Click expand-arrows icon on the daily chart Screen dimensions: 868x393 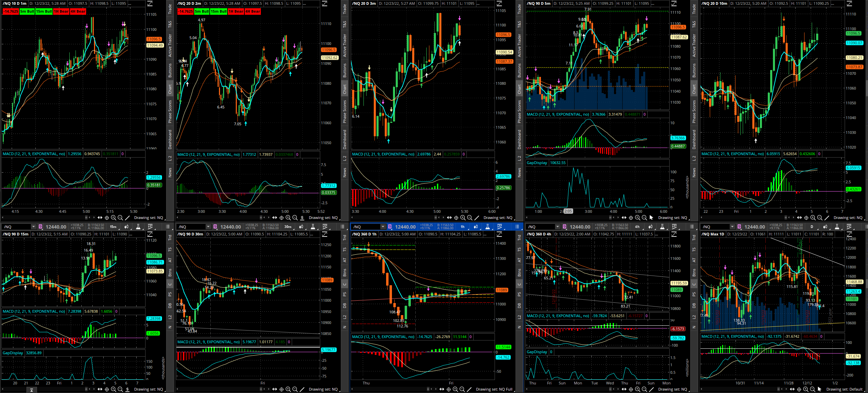pyautogui.click(x=792, y=389)
